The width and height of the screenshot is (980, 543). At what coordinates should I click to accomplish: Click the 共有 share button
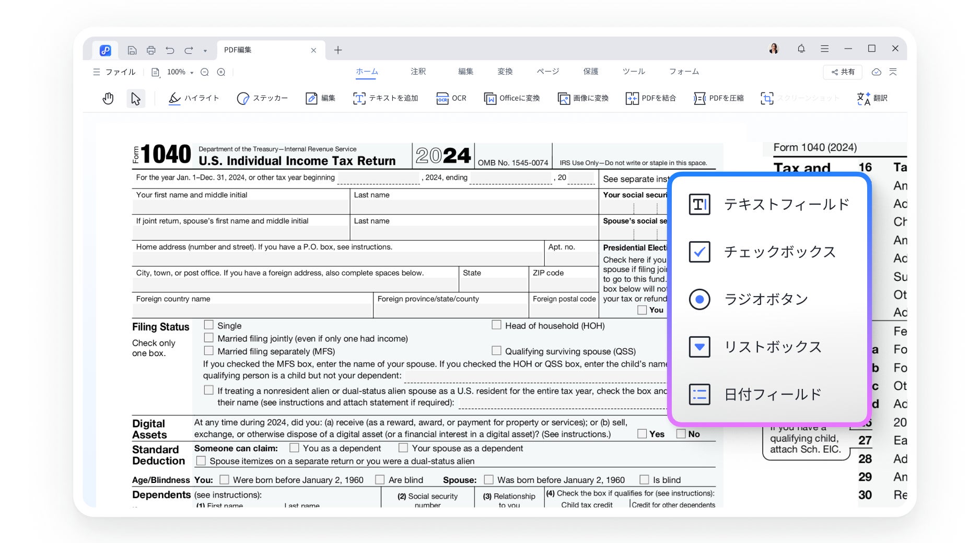point(843,72)
